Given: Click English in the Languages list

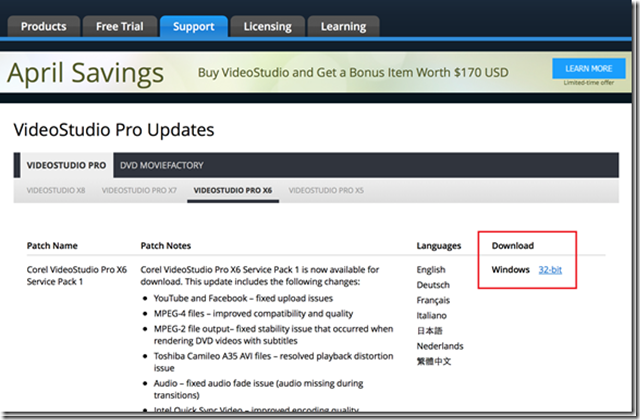Looking at the screenshot, I should coord(431,270).
